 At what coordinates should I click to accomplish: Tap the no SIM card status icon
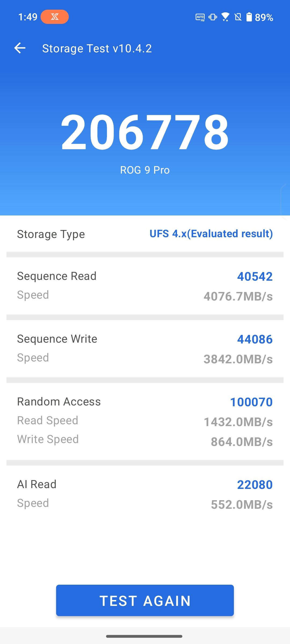238,17
